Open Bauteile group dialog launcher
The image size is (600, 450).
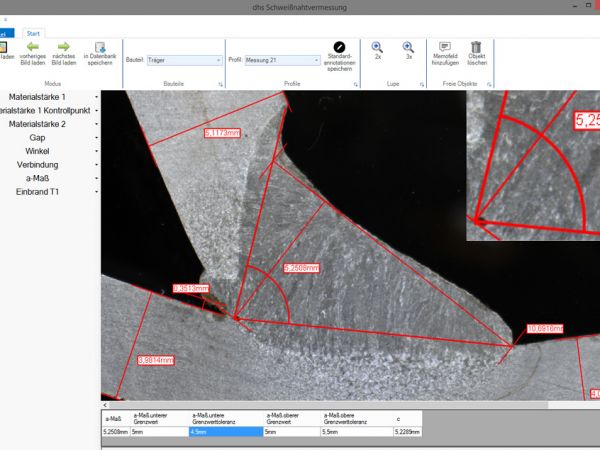point(220,84)
